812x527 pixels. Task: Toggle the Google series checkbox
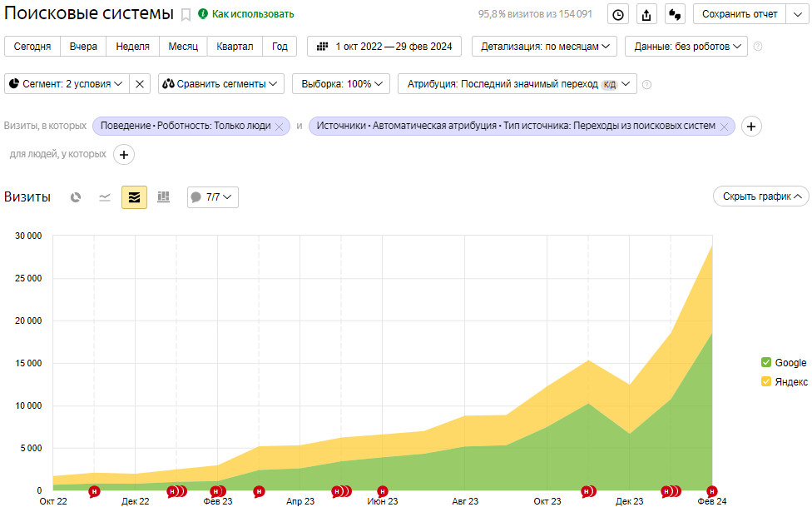766,362
